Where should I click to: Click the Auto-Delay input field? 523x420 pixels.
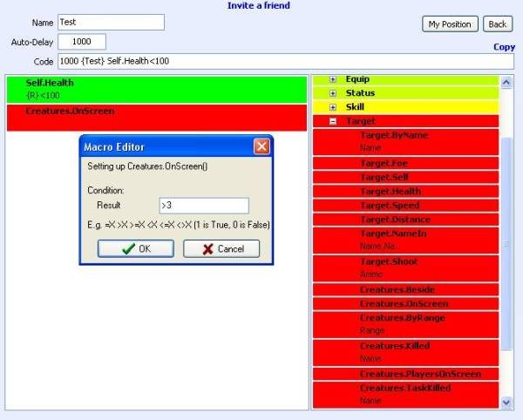pos(82,42)
